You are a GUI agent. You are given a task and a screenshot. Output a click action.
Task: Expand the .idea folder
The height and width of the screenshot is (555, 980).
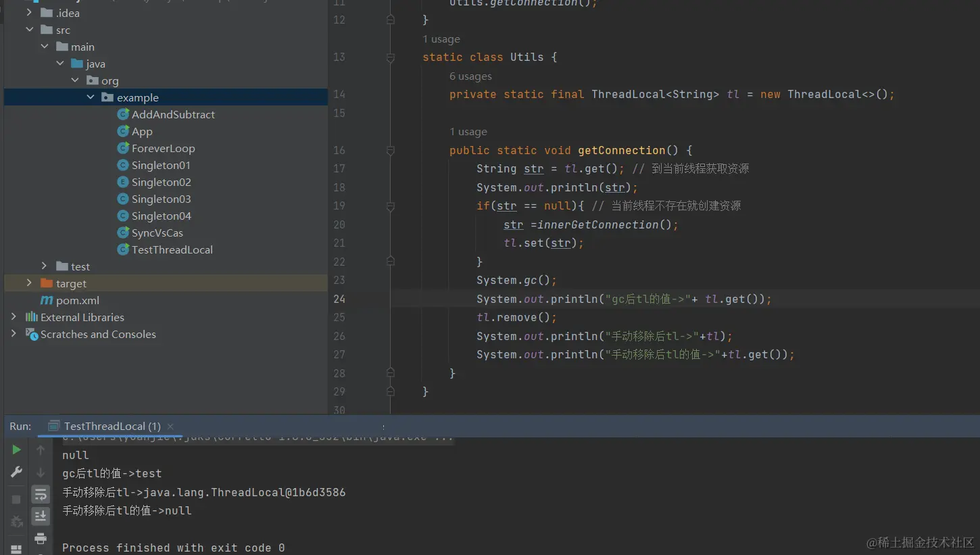[29, 13]
